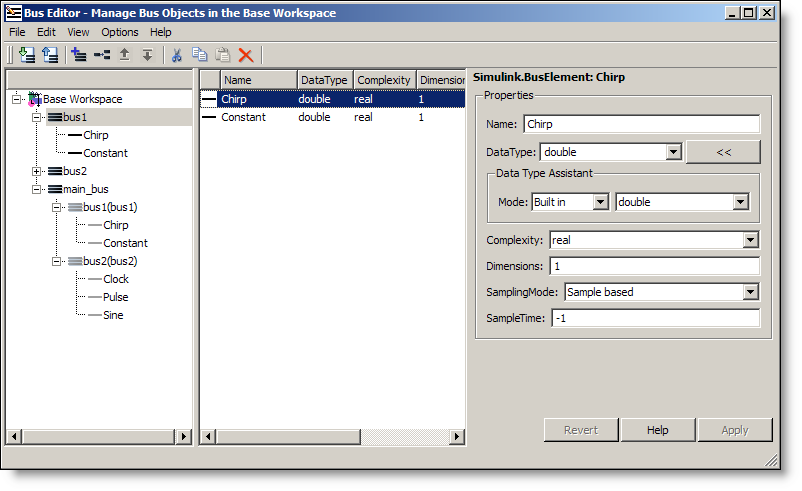The image size is (802, 491).
Task: Click the Cut scissors icon
Action: tap(177, 55)
